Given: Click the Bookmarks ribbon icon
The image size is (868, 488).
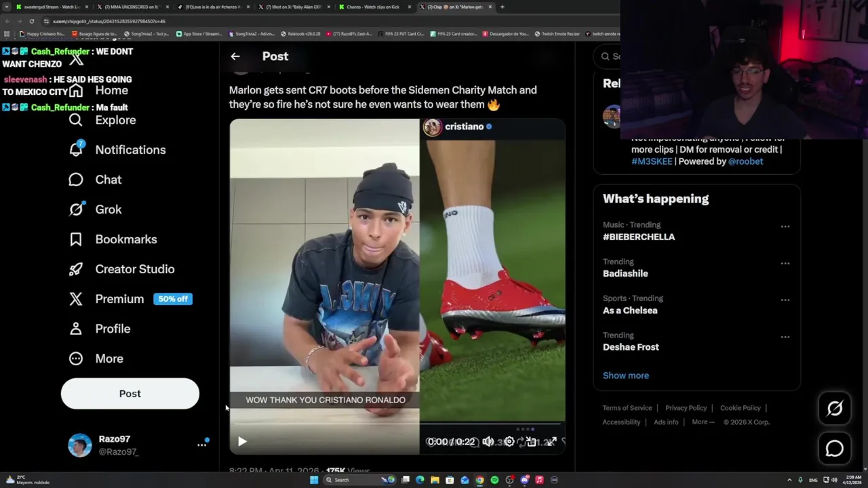Looking at the screenshot, I should pyautogui.click(x=76, y=239).
